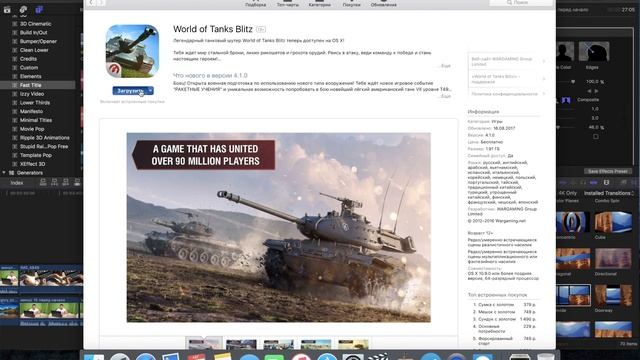
Task: Select XEffect 3D titles category
Action: point(32,164)
